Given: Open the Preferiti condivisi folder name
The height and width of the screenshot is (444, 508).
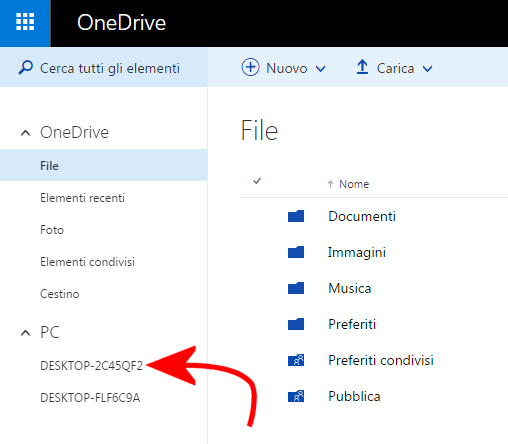Looking at the screenshot, I should coord(381,360).
